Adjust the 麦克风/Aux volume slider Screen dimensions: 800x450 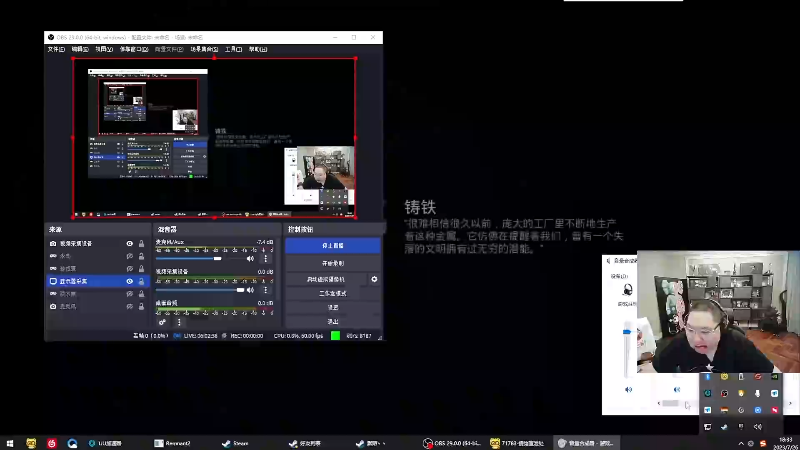[x=199, y=259]
